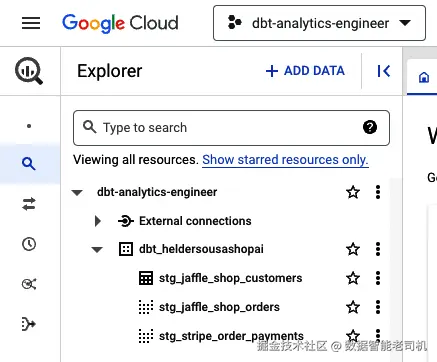This screenshot has height=362, width=437.
Task: Star the dbt_heldersousashopai dataset
Action: point(353,249)
